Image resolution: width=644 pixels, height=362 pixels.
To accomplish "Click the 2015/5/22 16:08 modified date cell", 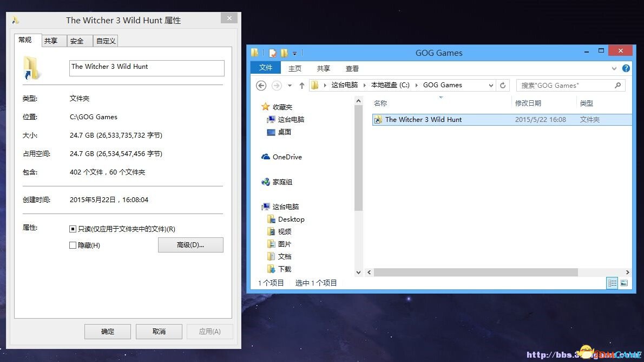I will 541,120.
